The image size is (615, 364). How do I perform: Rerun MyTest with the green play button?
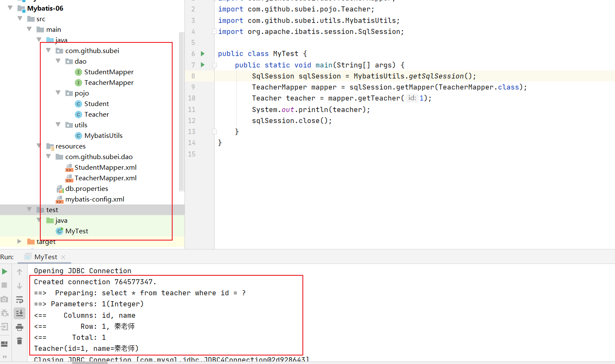(x=5, y=272)
